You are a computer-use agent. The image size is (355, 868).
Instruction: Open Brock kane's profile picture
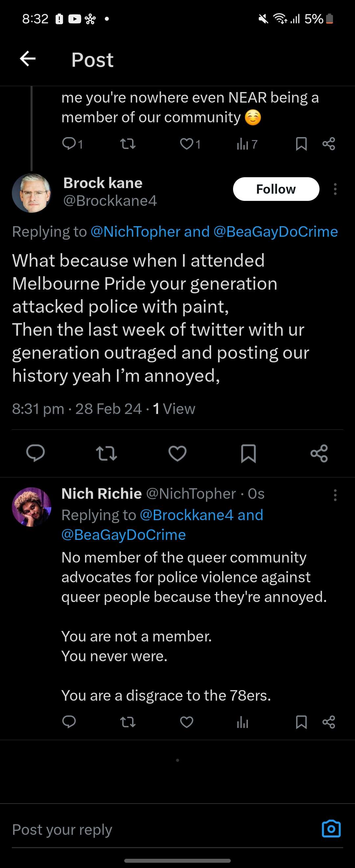(31, 193)
